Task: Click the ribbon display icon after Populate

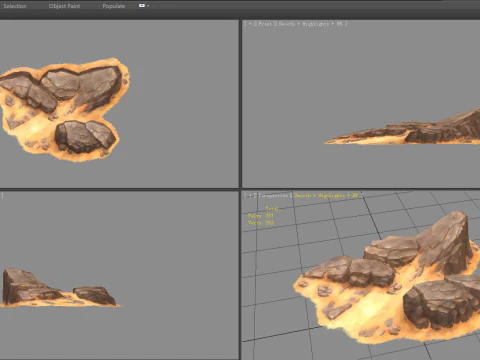Action: [x=143, y=6]
